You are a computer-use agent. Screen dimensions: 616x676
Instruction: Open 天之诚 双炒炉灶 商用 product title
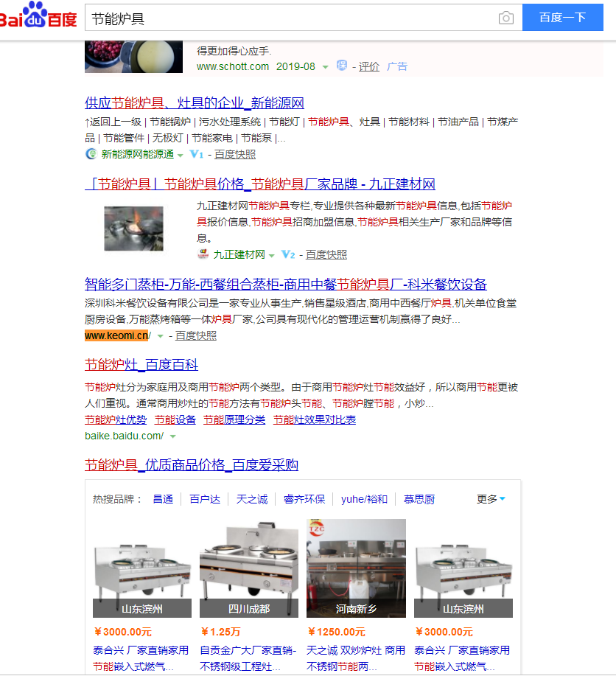tap(356, 658)
